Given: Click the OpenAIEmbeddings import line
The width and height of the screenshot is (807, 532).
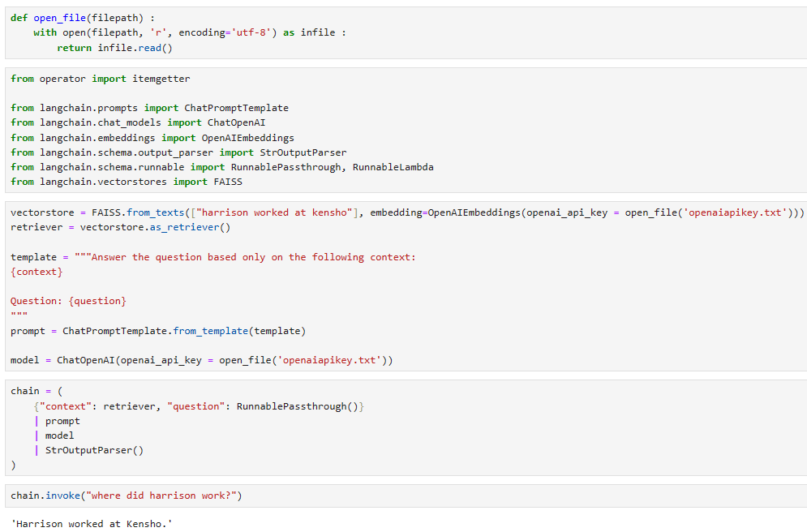Looking at the screenshot, I should pyautogui.click(x=152, y=138).
